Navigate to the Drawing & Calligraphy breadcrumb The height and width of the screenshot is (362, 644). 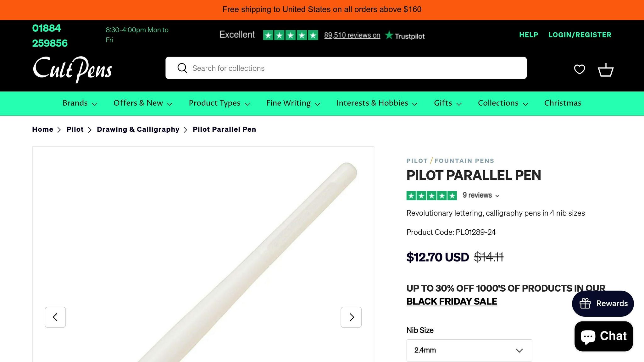(138, 129)
